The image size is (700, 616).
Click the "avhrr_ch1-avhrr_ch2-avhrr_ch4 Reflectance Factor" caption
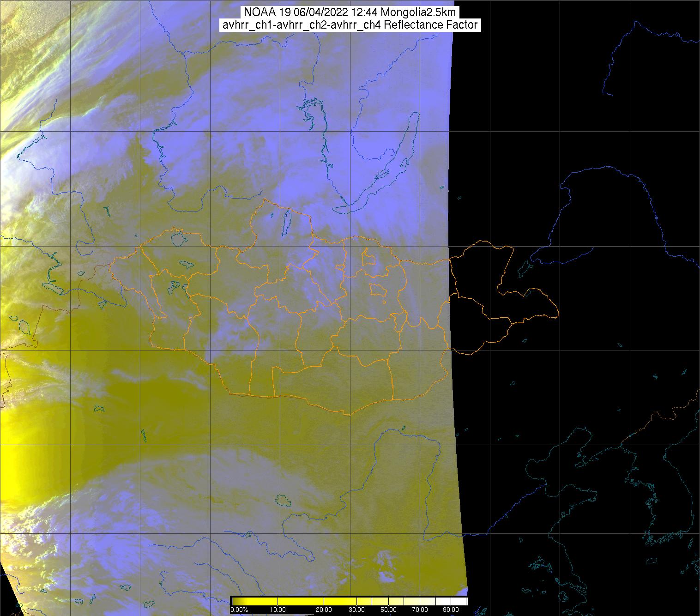point(350,25)
